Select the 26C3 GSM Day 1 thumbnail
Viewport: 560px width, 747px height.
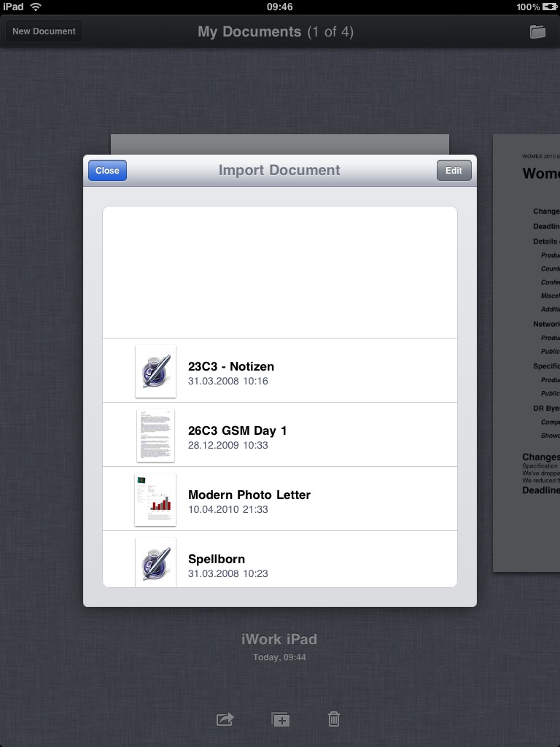(155, 436)
